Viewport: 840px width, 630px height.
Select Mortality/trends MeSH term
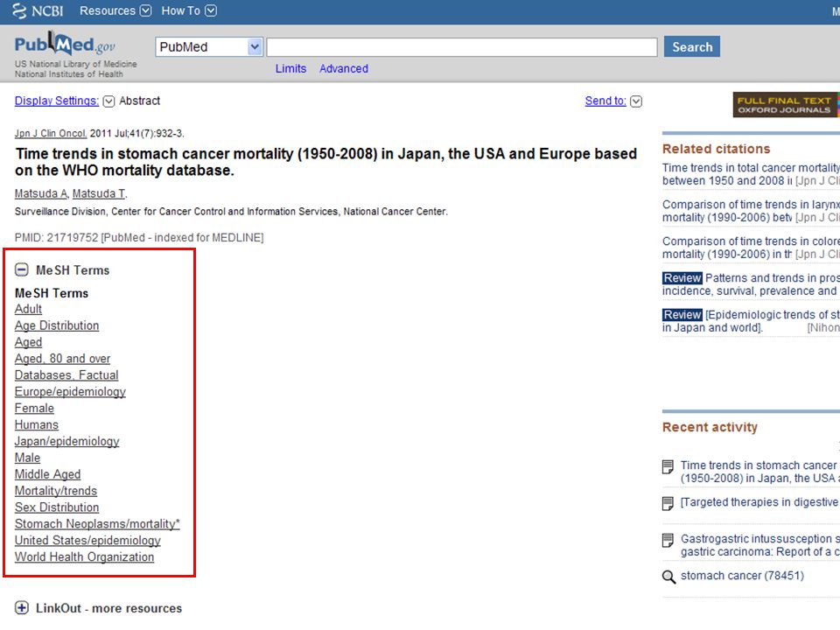(56, 491)
